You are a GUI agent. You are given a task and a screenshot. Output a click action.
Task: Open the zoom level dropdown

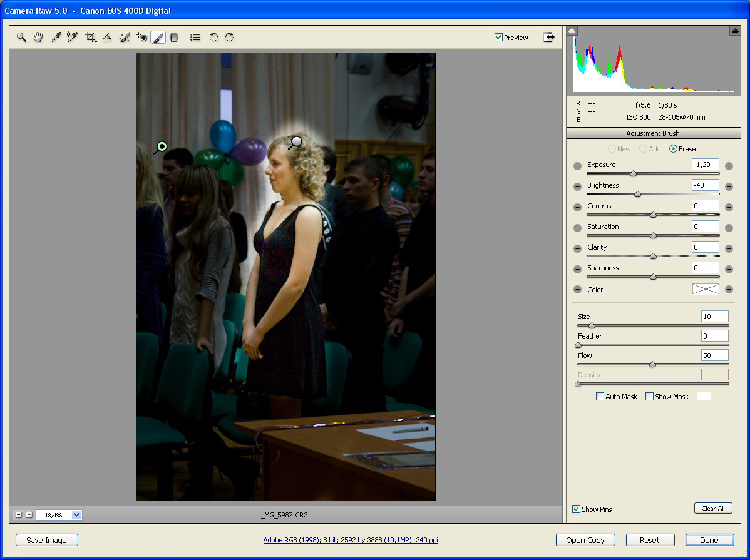tap(77, 515)
